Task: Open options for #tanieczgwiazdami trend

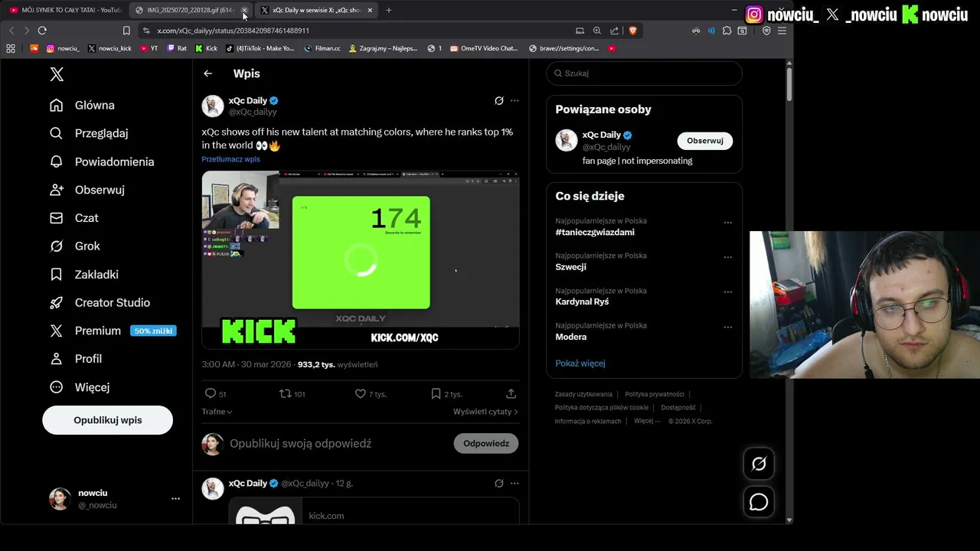Action: point(727,223)
